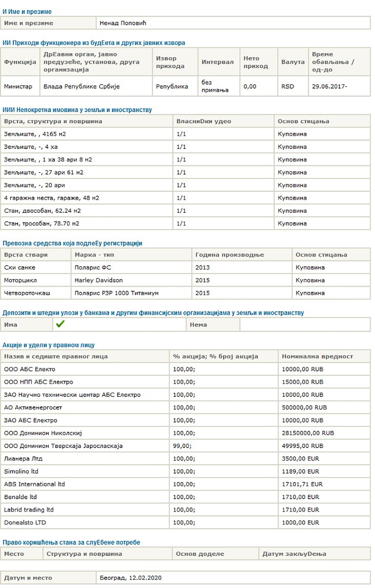Click the row Земљиште, 4165 м2
This screenshot has height=588, width=375.
(185, 134)
